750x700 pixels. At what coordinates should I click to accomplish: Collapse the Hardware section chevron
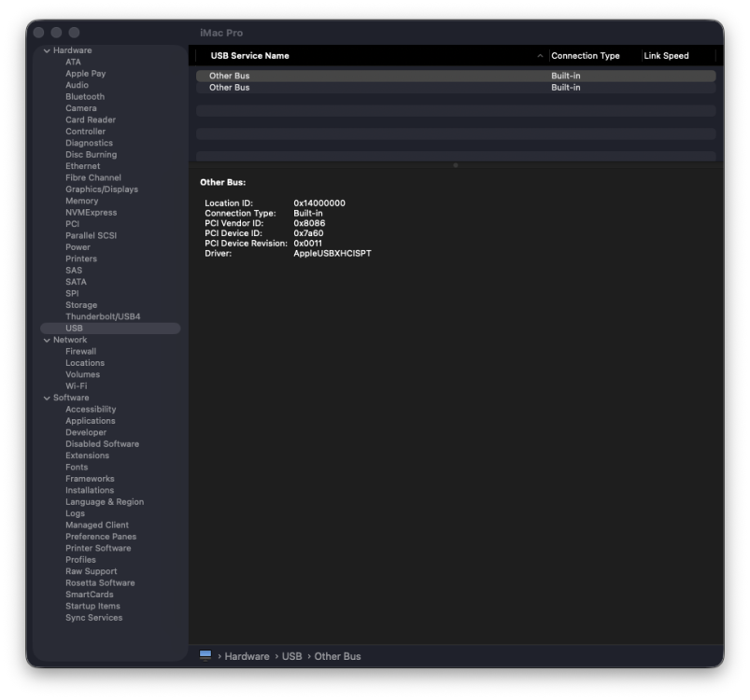(47, 50)
